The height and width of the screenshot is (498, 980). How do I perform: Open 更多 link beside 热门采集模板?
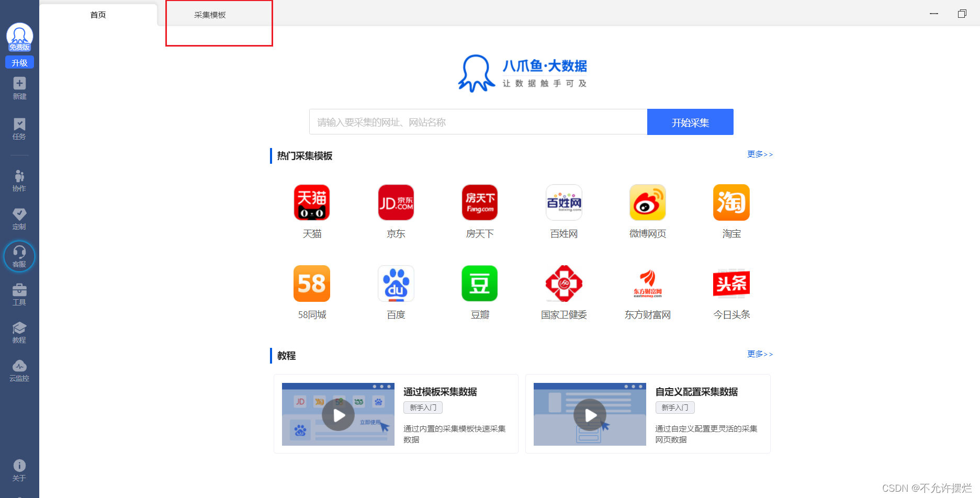point(760,154)
